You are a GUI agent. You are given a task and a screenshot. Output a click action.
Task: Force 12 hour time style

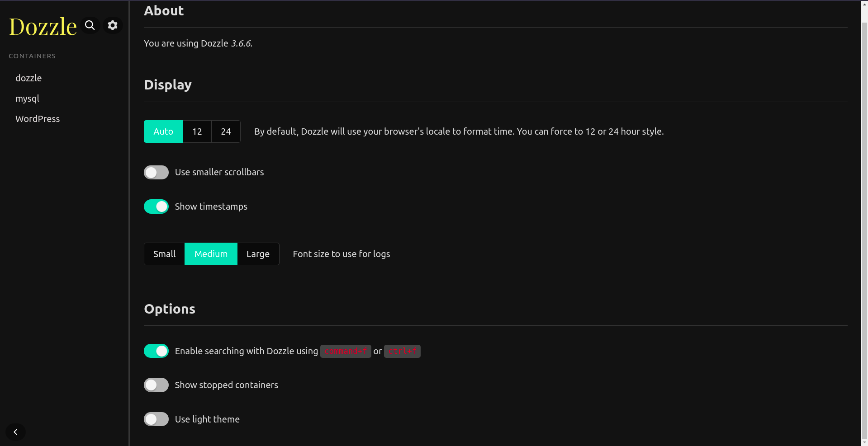pyautogui.click(x=197, y=131)
